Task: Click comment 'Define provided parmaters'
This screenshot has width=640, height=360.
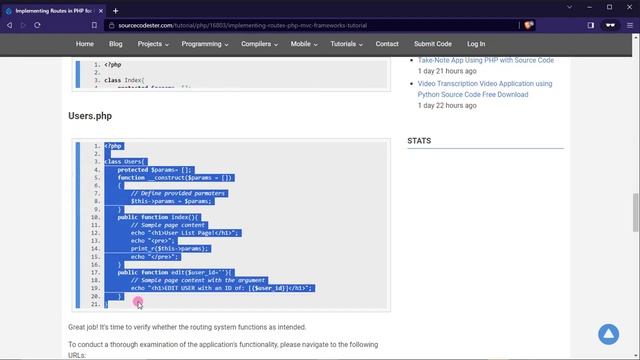Action: click(x=178, y=193)
